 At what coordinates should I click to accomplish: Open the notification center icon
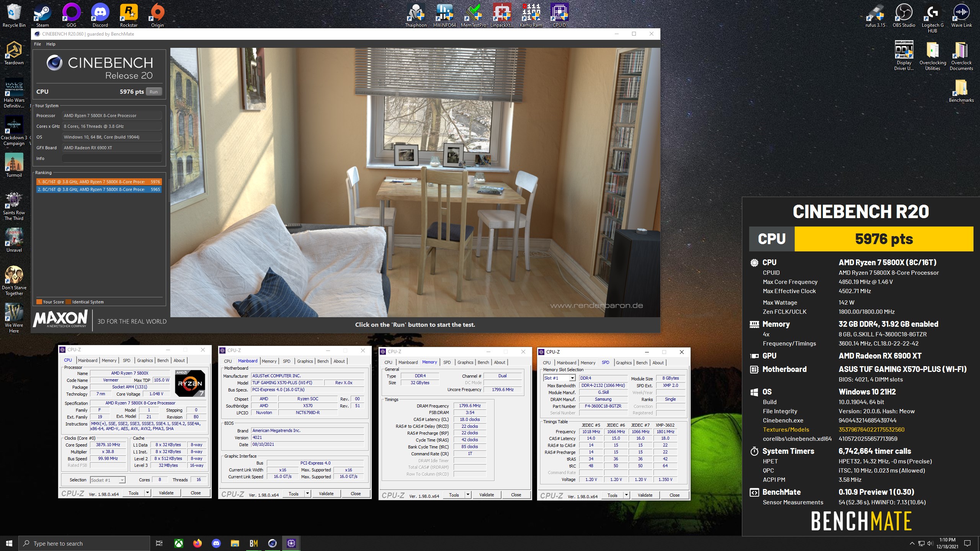point(967,543)
